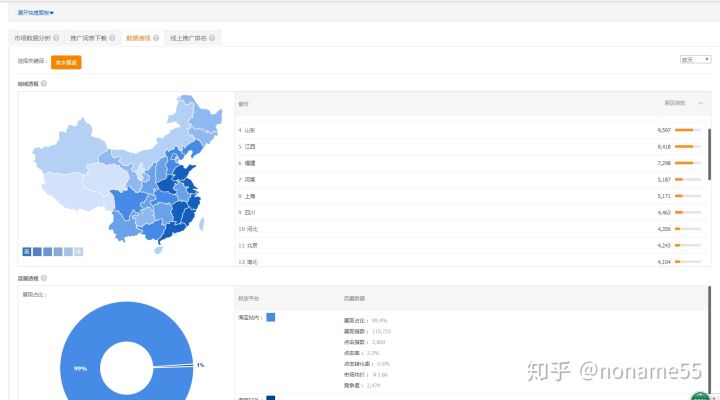The height and width of the screenshot is (400, 720).
Task: Click help icon next to 流量透视 heading
Action: coord(44,278)
